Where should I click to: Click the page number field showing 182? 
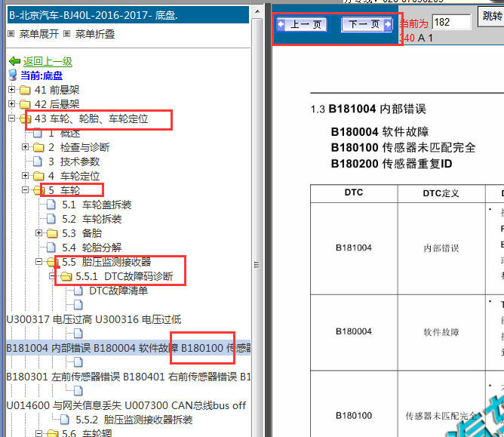coord(451,22)
